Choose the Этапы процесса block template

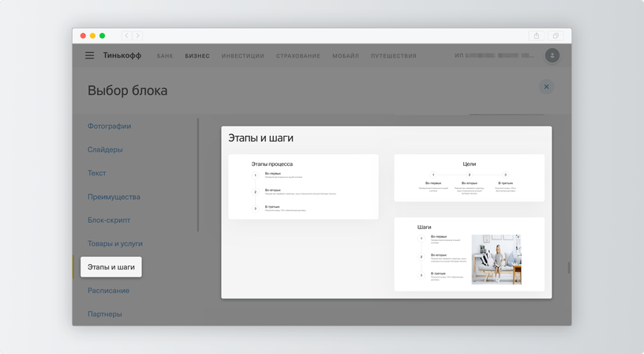(x=303, y=186)
